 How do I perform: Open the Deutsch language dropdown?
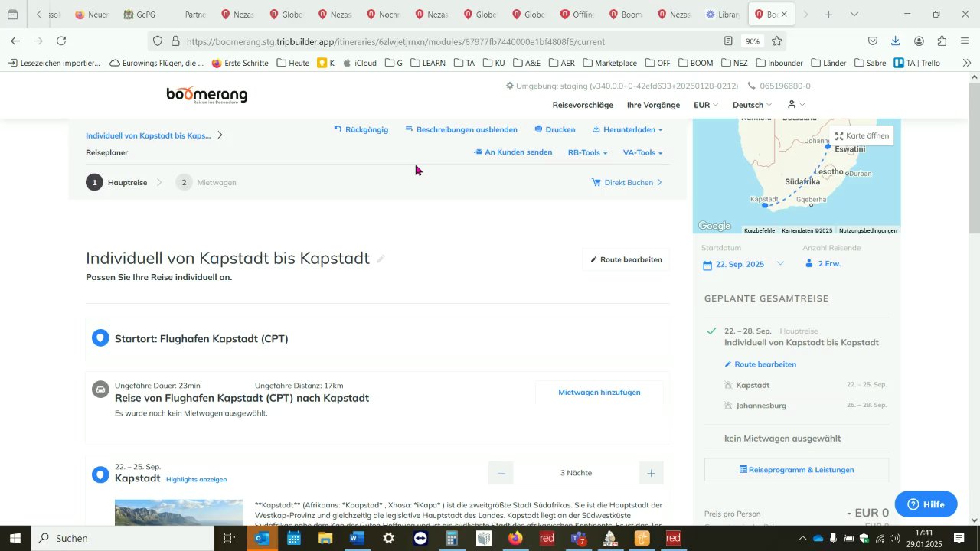[752, 105]
